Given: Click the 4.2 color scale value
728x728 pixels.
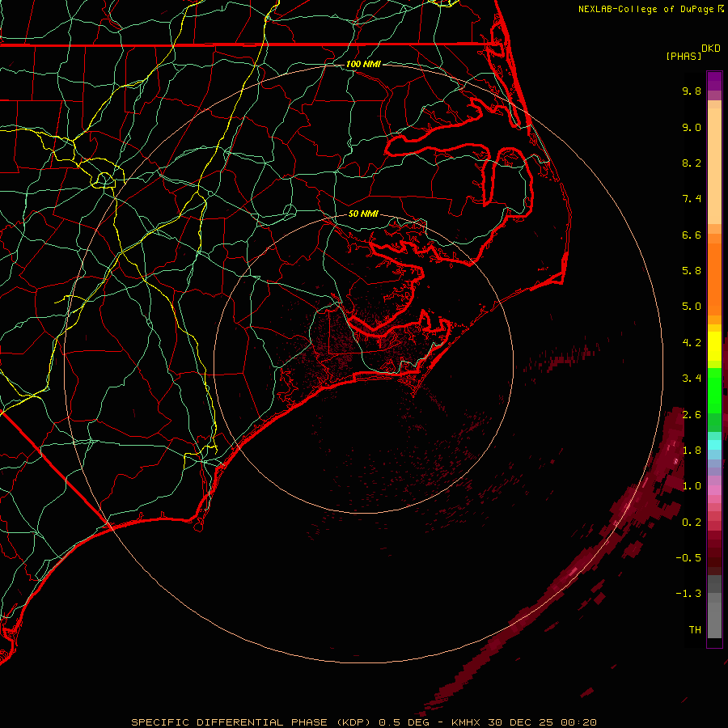Looking at the screenshot, I should coord(692,343).
